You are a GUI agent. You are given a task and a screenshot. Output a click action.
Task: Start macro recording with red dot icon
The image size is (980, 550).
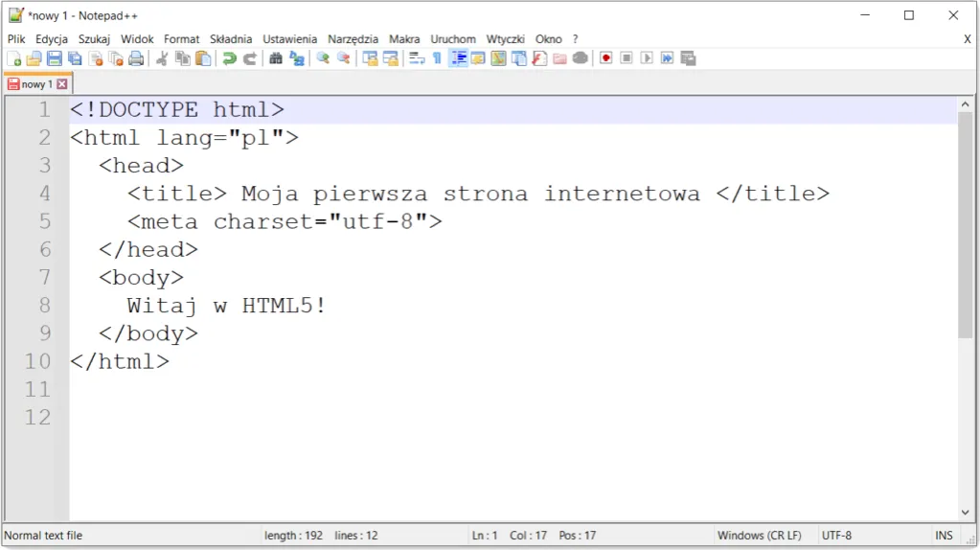click(x=605, y=58)
